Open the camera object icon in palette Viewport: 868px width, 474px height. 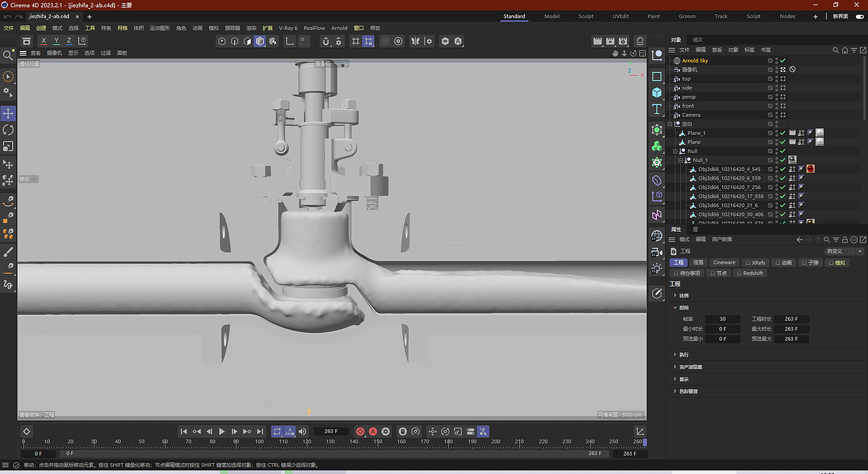(656, 252)
